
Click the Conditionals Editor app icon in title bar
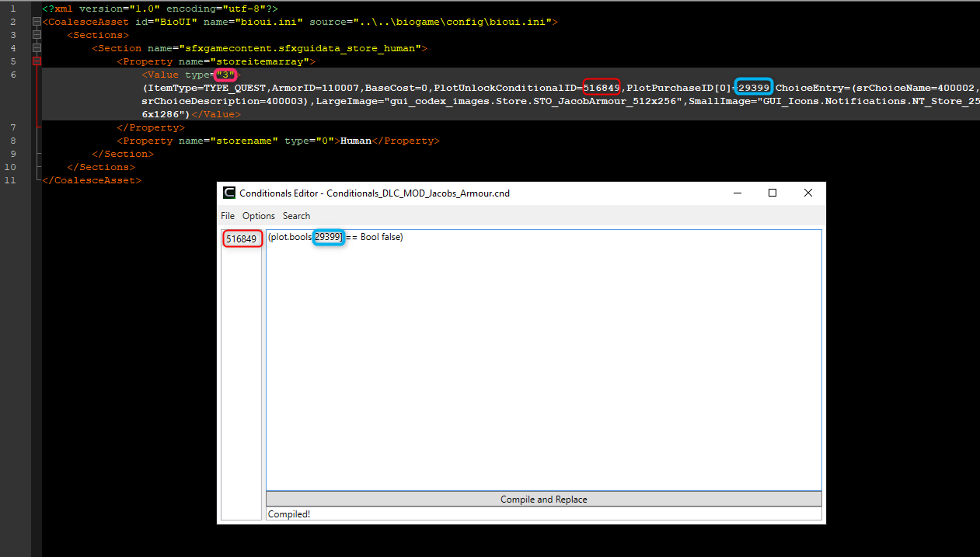pyautogui.click(x=229, y=193)
